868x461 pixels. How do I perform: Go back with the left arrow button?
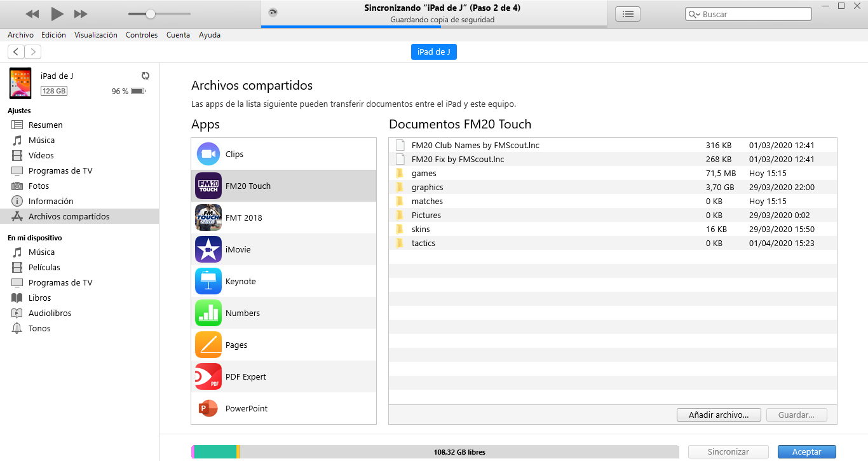[16, 52]
